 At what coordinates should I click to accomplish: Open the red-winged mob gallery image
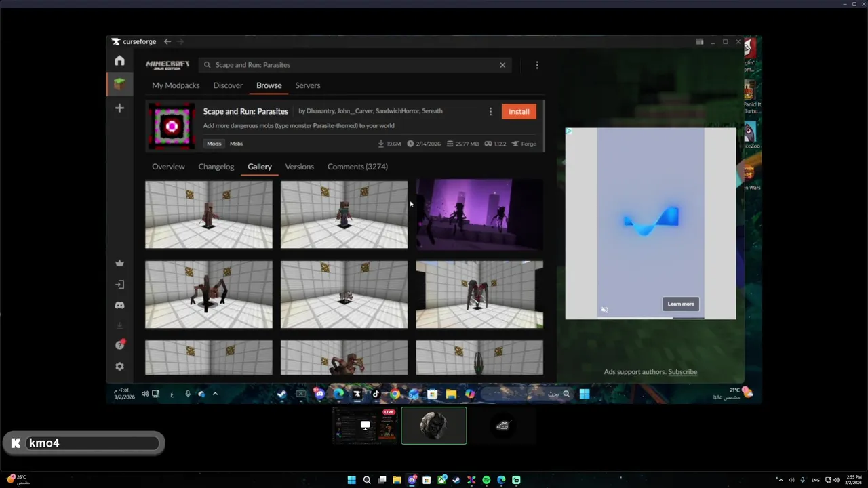pyautogui.click(x=479, y=295)
